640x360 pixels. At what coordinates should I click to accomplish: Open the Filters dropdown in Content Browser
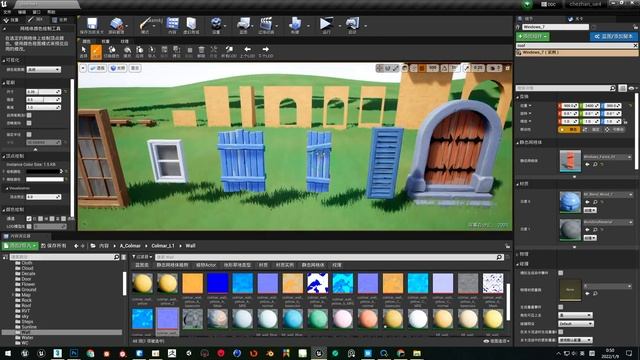pos(142,257)
